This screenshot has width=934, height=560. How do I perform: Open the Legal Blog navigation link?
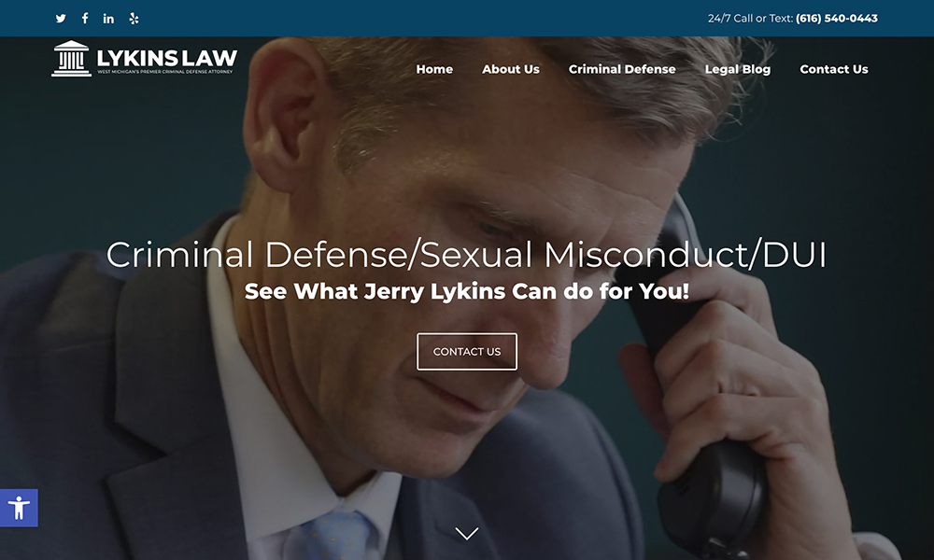coord(738,69)
